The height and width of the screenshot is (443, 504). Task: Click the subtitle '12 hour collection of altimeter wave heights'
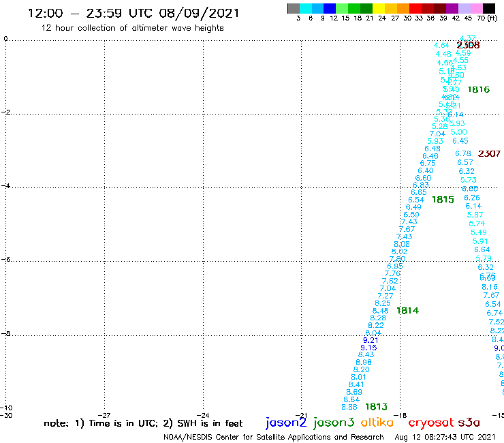[x=132, y=28]
